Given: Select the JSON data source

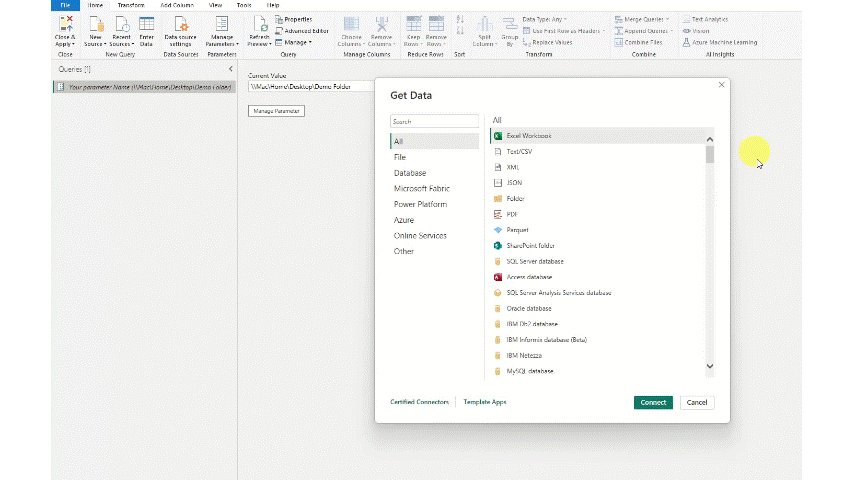Looking at the screenshot, I should click(x=514, y=183).
